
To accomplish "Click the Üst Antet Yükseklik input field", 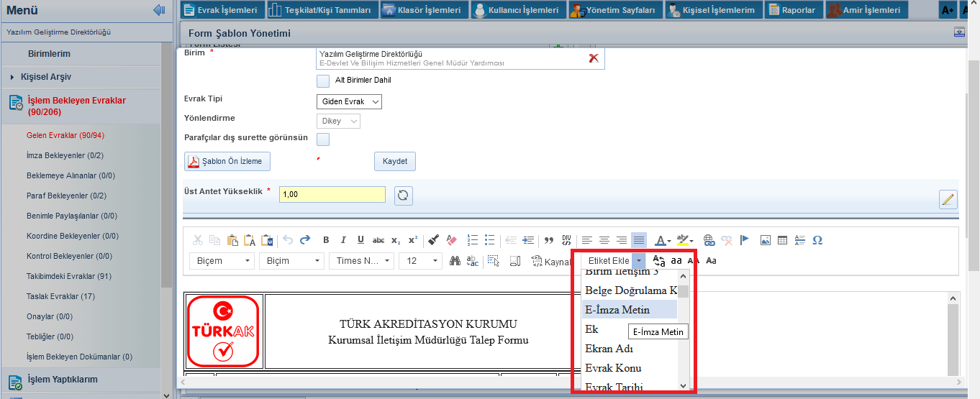I will pos(332,195).
